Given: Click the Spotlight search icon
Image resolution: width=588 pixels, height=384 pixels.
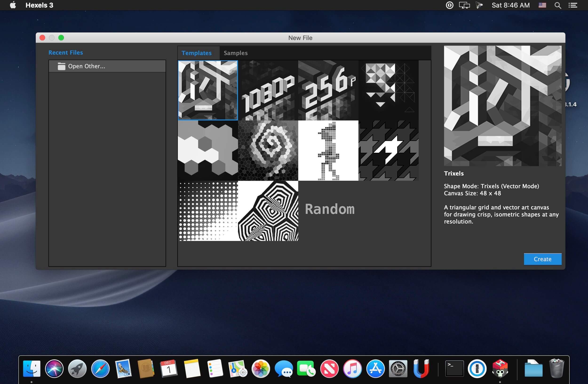Looking at the screenshot, I should point(558,5).
